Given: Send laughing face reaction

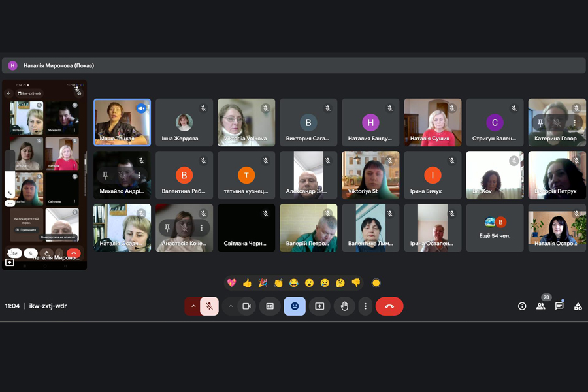Looking at the screenshot, I should point(293,283).
